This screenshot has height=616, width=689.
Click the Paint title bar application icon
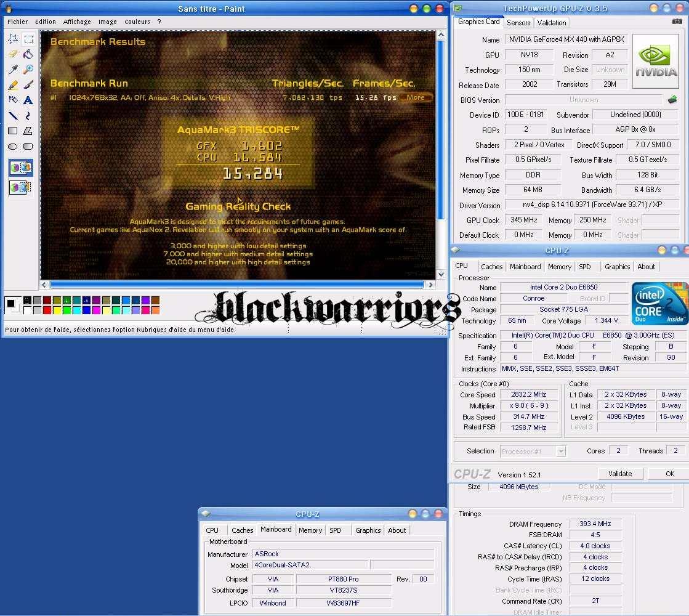pyautogui.click(x=8, y=9)
